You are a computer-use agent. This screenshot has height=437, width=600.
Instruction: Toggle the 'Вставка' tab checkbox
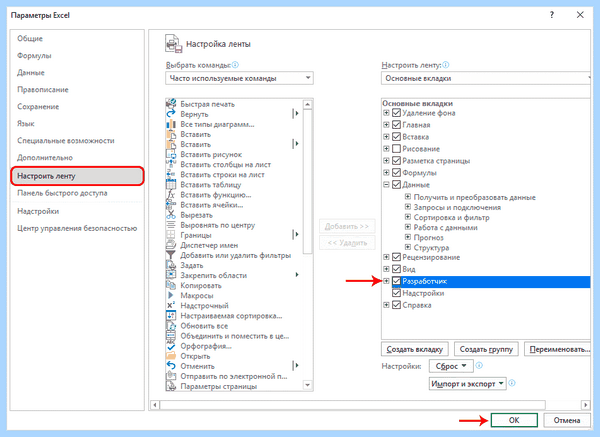click(x=396, y=137)
